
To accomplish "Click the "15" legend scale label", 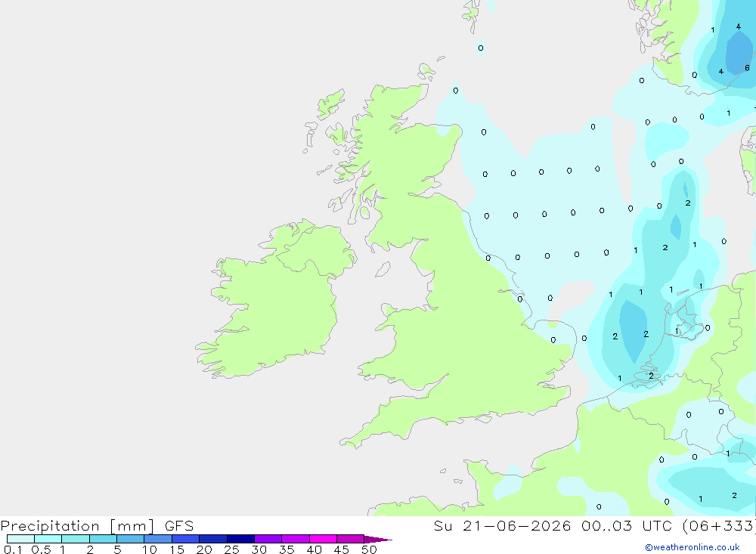I will pos(177,549).
